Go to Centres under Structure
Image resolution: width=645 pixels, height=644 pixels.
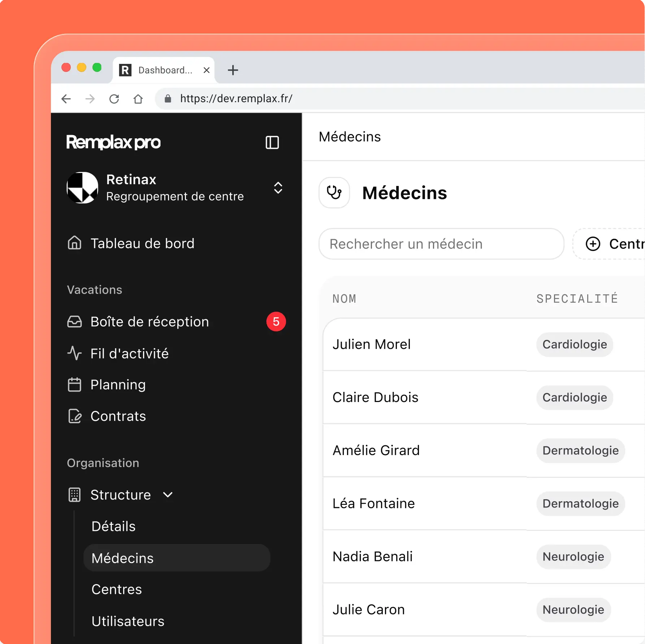click(x=117, y=589)
